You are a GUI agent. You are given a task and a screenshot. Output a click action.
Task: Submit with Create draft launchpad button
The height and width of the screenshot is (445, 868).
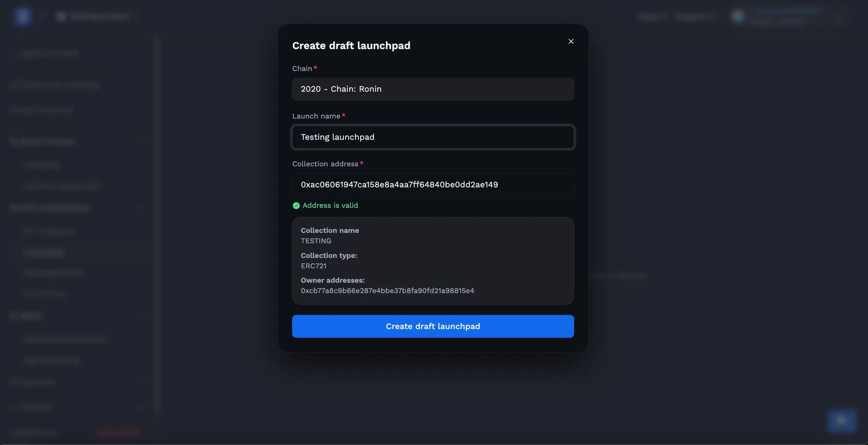click(433, 326)
